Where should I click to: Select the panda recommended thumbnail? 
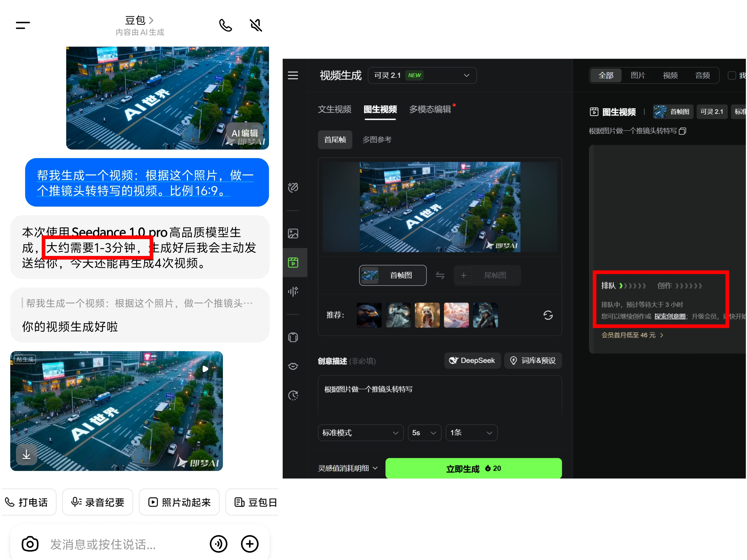[x=427, y=315]
